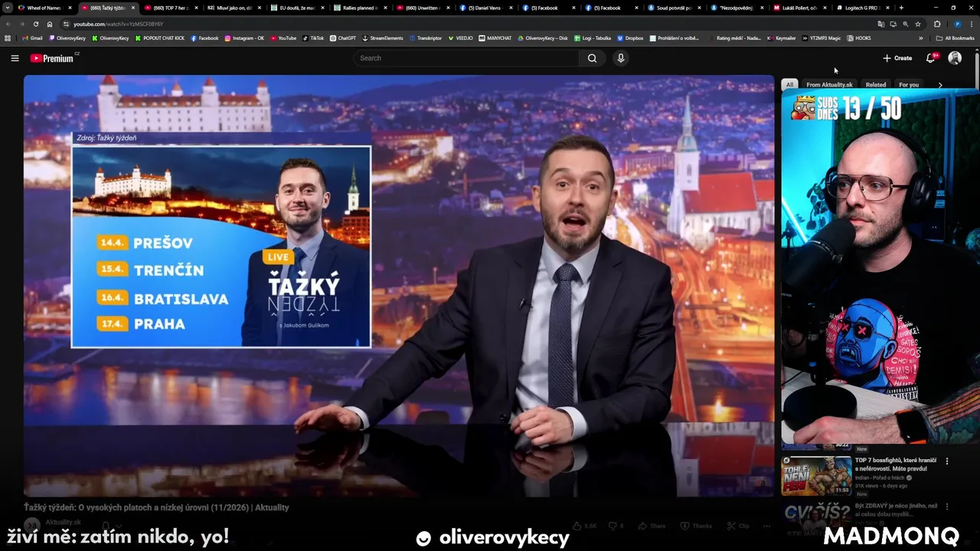Screen dimensions: 980x551
Task: Select the All filter chip
Action: pos(789,85)
